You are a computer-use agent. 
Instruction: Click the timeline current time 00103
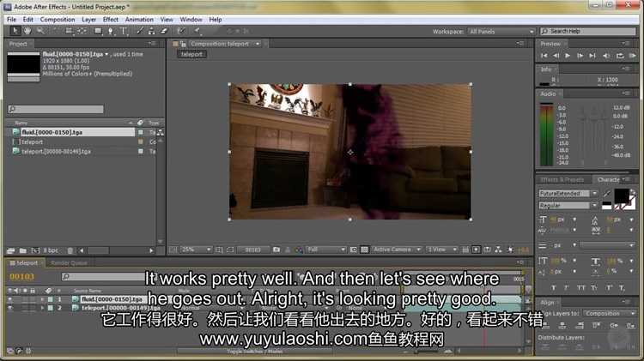click(x=21, y=277)
